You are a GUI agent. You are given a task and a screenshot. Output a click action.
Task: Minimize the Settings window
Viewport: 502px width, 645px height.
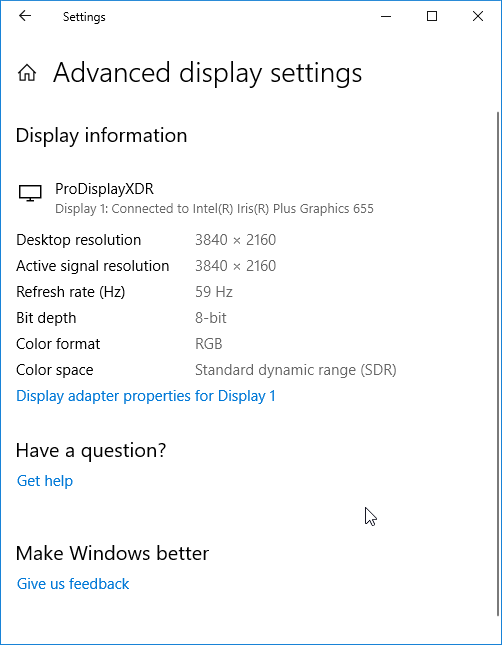pyautogui.click(x=386, y=16)
